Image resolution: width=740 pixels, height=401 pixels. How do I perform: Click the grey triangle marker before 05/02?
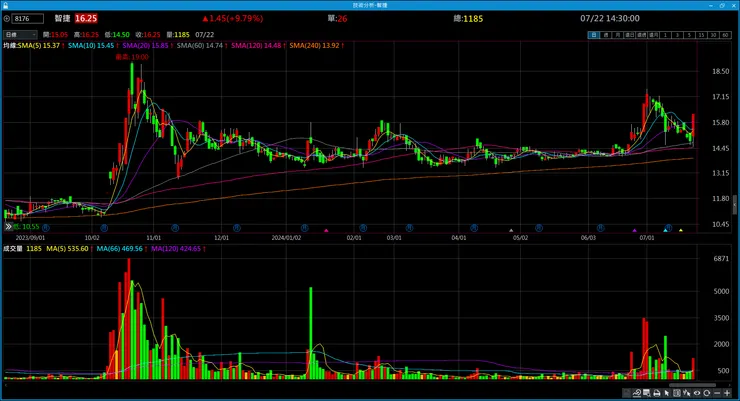(511, 230)
